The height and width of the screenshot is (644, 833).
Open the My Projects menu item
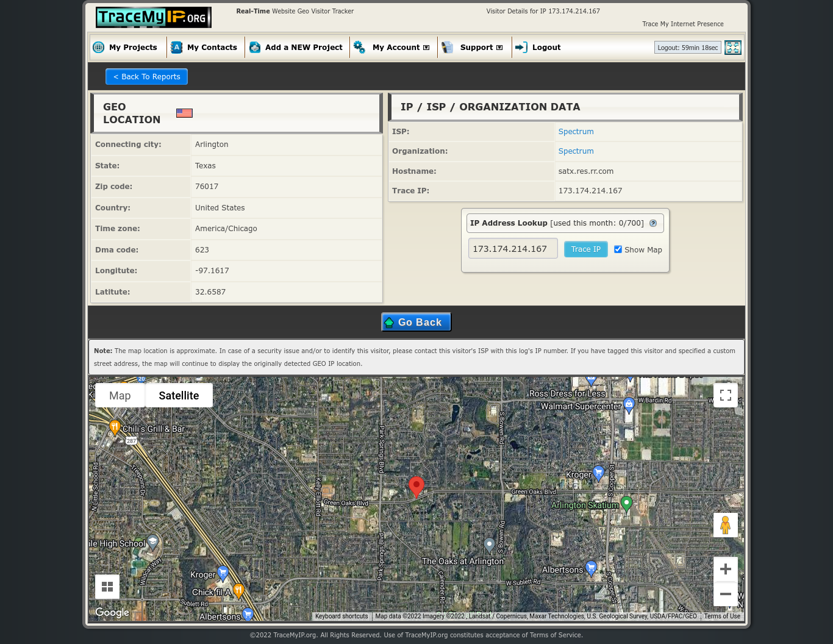132,48
